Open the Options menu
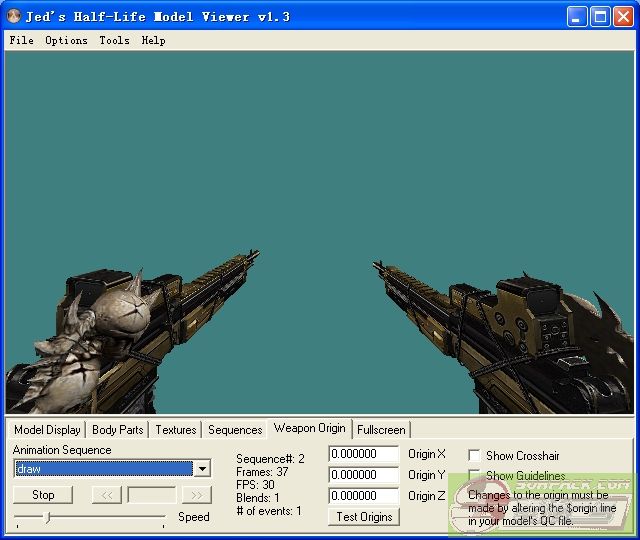This screenshot has height=540, width=640. click(x=66, y=41)
